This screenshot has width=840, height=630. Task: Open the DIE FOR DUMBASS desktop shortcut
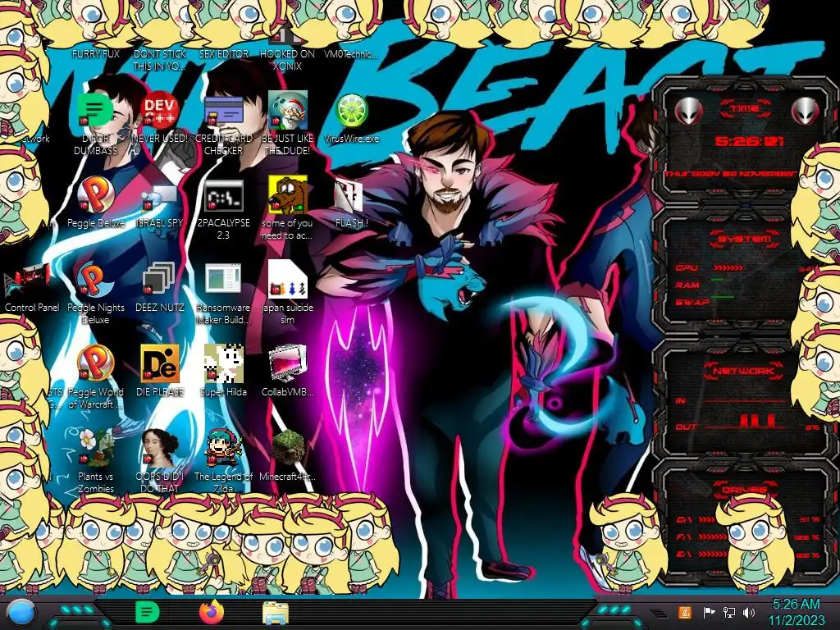point(95,112)
